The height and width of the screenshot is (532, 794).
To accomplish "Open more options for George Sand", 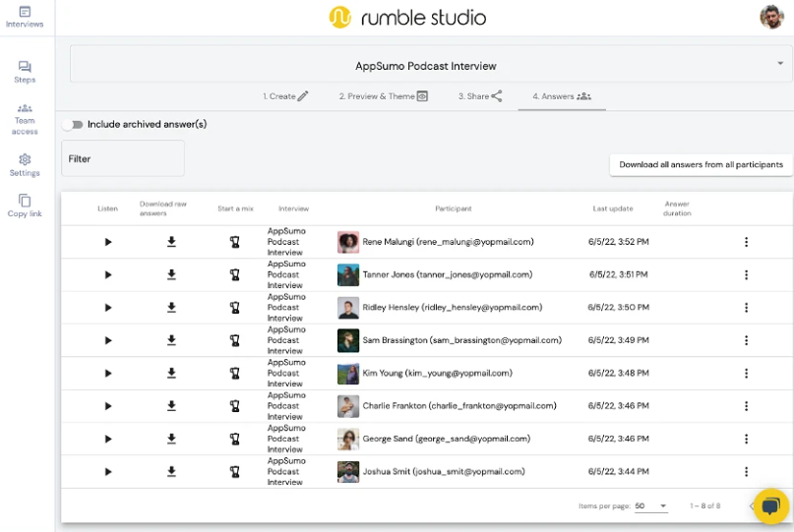I will click(x=746, y=439).
